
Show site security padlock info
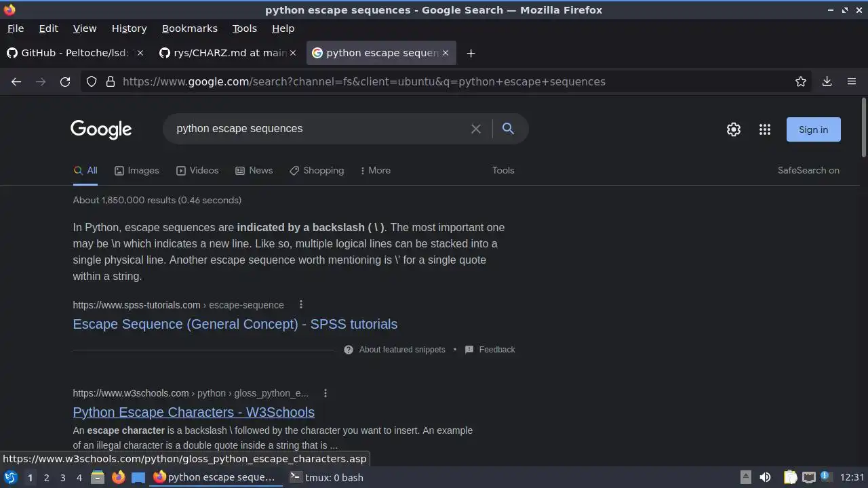[x=111, y=81]
